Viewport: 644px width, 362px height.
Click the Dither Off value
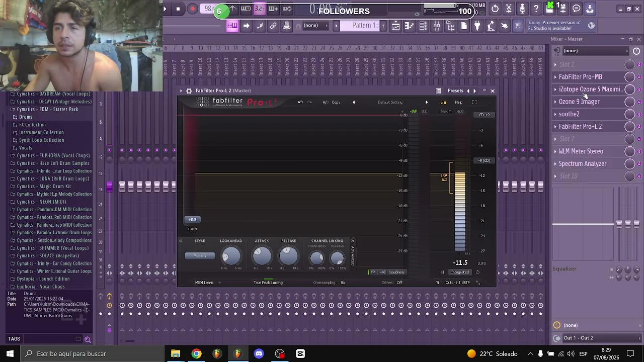click(399, 283)
